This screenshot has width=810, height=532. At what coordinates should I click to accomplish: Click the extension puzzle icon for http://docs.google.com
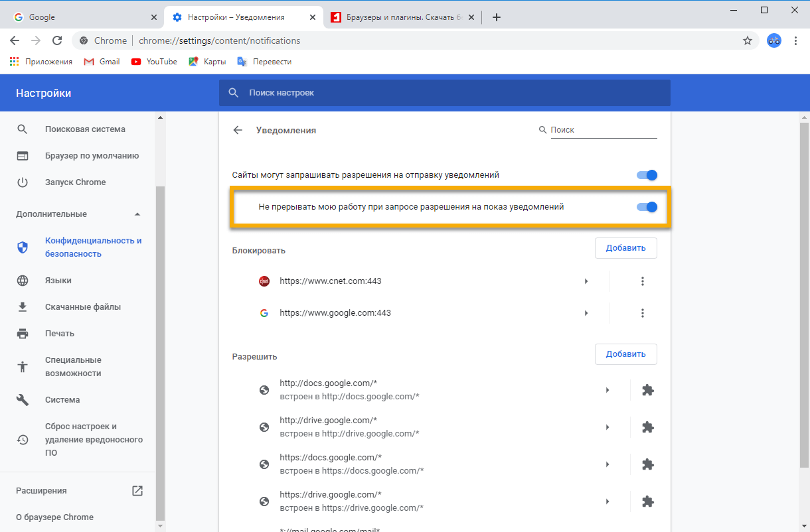point(647,390)
